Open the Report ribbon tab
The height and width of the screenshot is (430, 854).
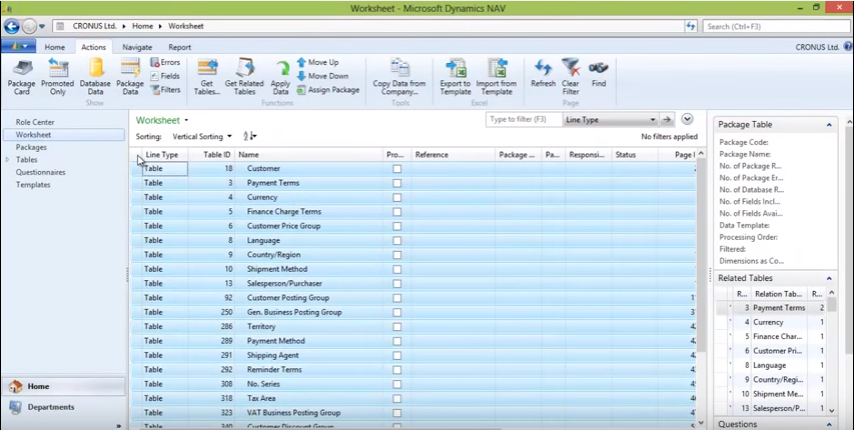[180, 47]
